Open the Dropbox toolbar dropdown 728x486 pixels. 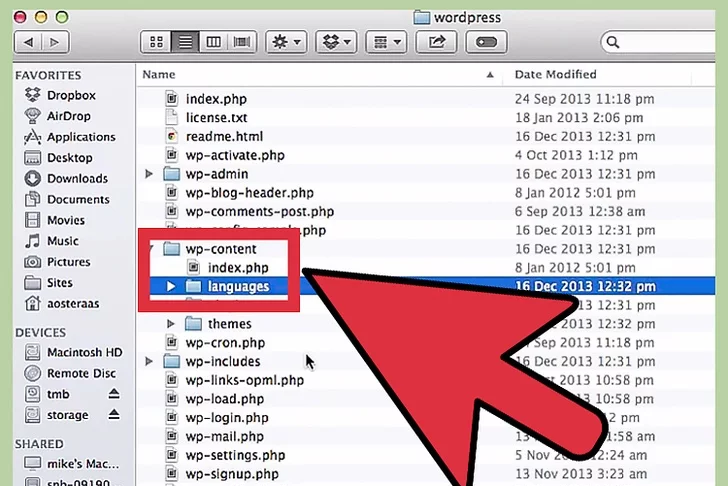click(x=335, y=42)
